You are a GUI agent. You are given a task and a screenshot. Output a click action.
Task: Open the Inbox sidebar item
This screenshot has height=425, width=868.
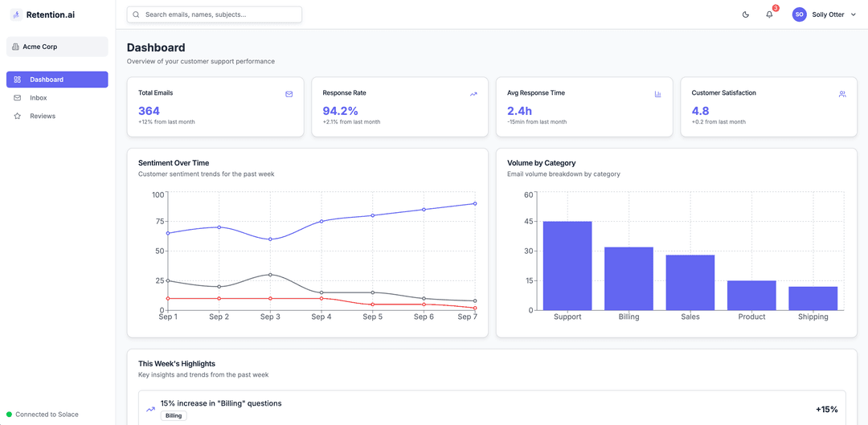57,98
